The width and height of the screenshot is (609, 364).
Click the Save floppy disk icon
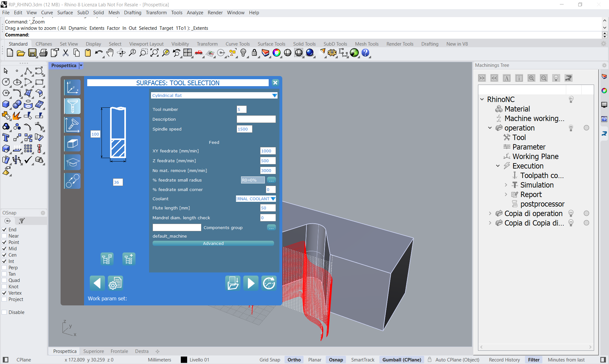pos(32,53)
